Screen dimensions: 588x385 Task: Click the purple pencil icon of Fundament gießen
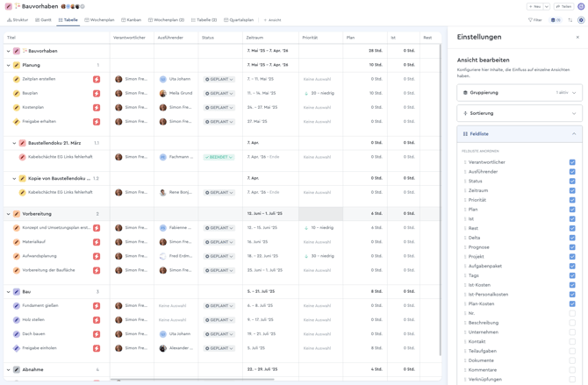(16, 306)
